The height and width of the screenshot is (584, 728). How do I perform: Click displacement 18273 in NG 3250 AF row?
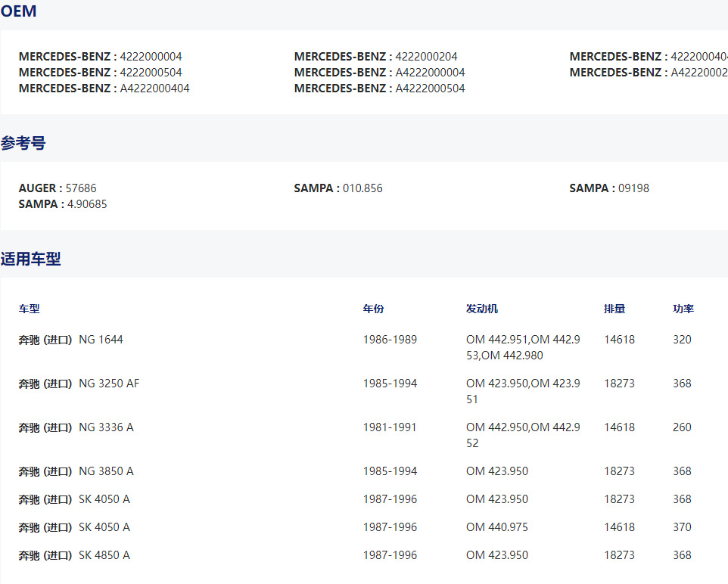tap(619, 384)
